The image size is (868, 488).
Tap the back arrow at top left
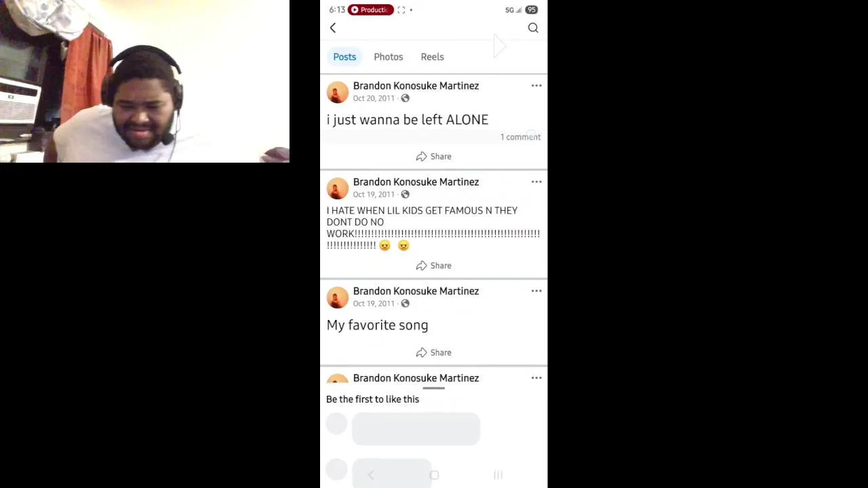coord(333,28)
